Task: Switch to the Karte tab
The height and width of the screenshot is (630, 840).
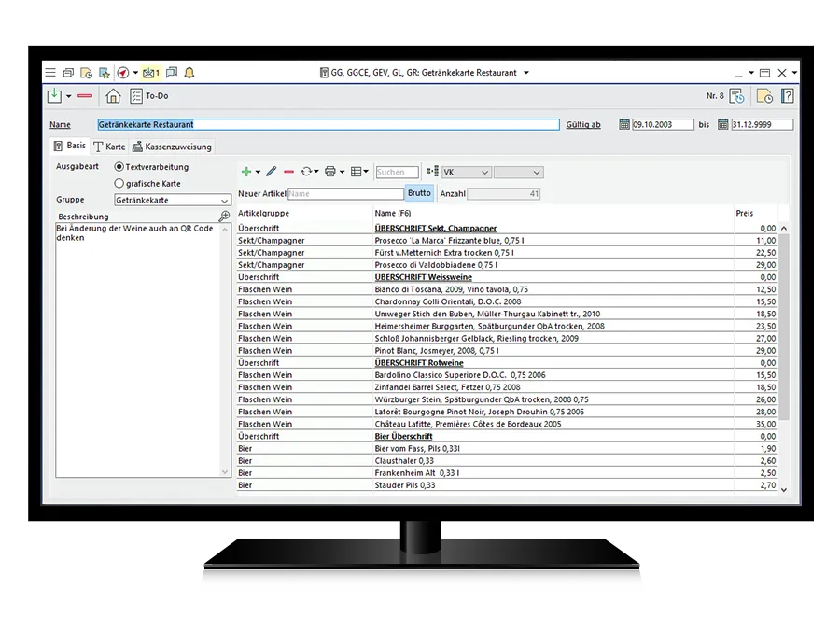Action: [x=109, y=147]
